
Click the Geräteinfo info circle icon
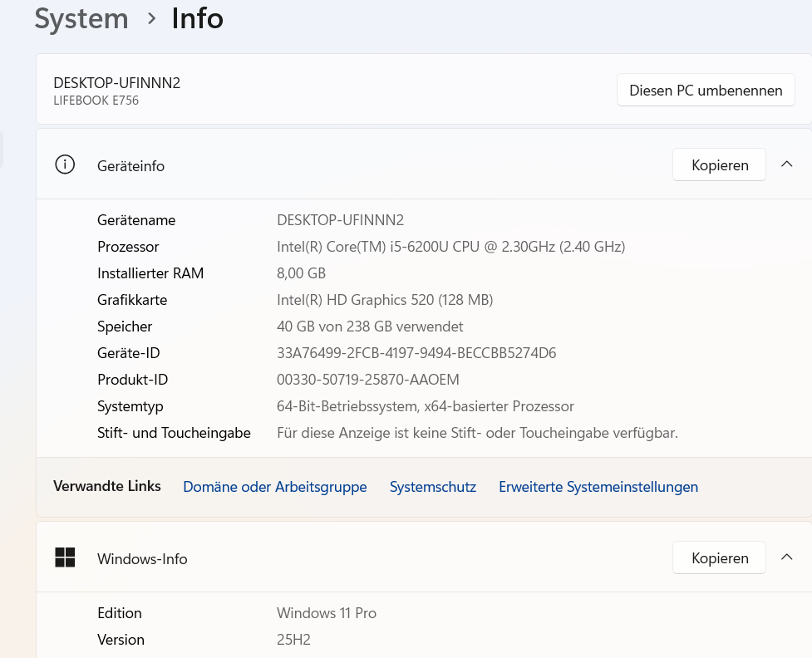click(x=65, y=164)
